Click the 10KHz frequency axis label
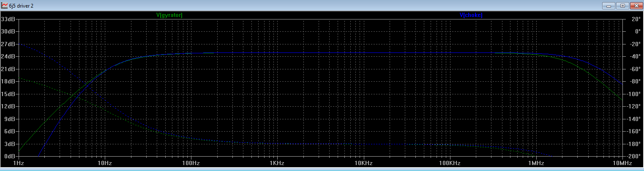This screenshot has width=644, height=171. click(363, 163)
